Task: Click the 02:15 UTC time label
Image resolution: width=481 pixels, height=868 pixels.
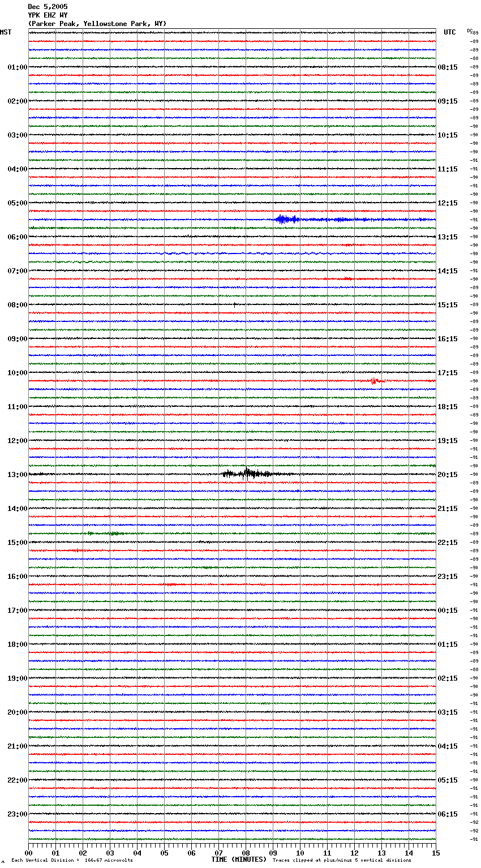Action: click(x=448, y=678)
